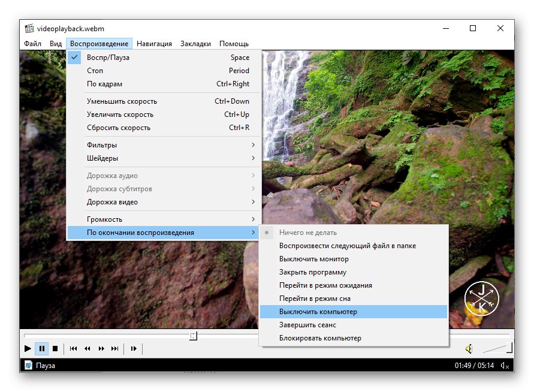Choose Закрыть программу option
The width and height of the screenshot is (534, 392).
[354, 273]
